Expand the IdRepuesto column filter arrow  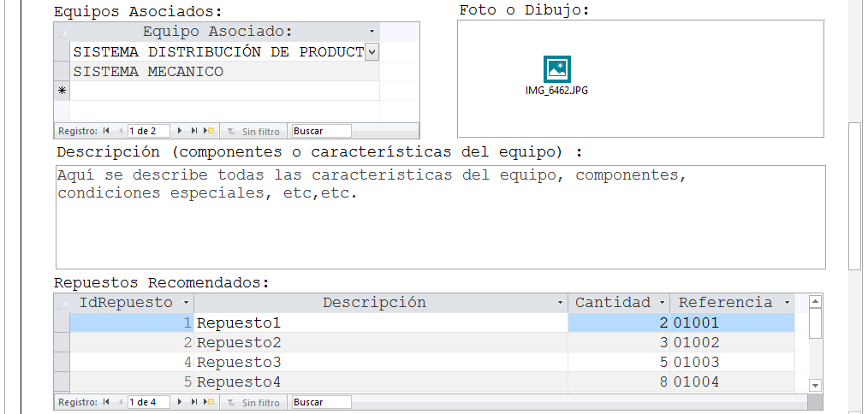(x=187, y=303)
